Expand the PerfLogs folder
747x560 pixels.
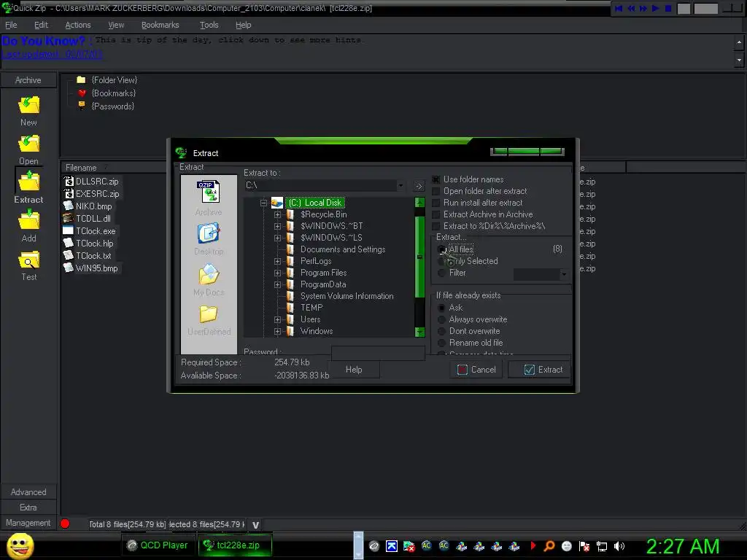(x=277, y=262)
